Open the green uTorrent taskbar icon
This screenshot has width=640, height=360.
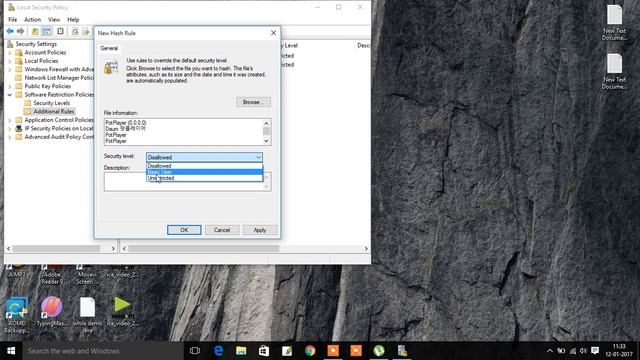coord(379,351)
